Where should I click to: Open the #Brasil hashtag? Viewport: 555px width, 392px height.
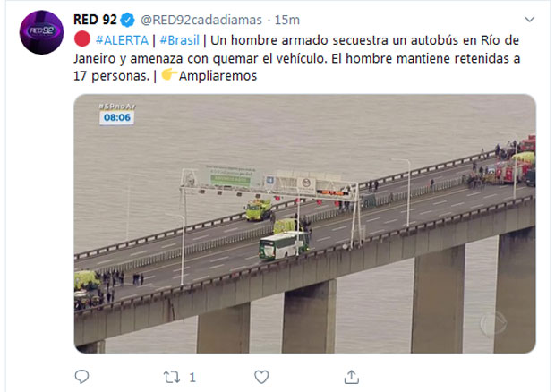pyautogui.click(x=179, y=40)
